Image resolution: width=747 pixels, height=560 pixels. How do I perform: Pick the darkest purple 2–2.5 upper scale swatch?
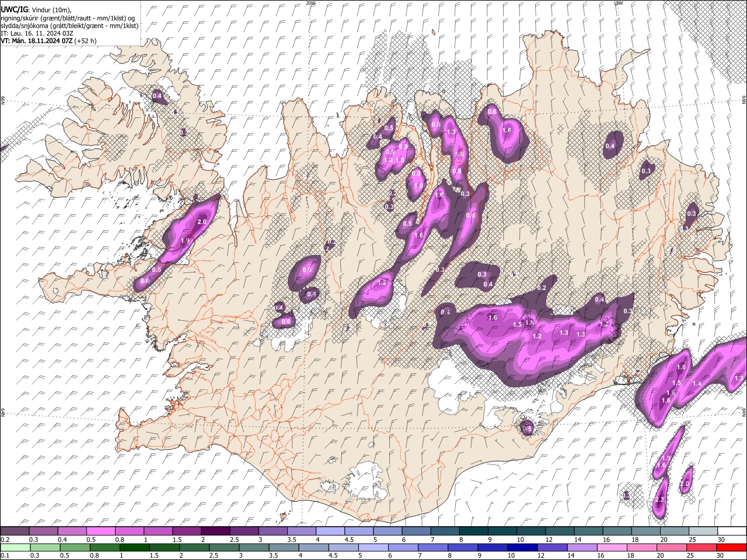(215, 531)
